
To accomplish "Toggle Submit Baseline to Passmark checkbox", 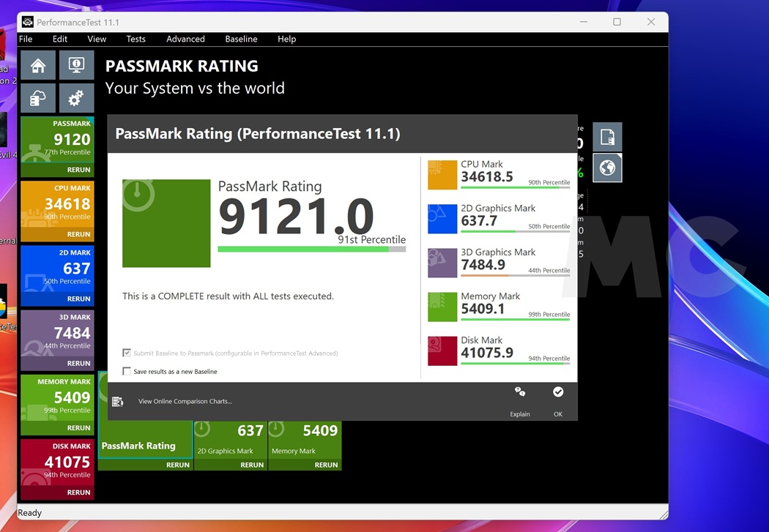I will tap(127, 353).
